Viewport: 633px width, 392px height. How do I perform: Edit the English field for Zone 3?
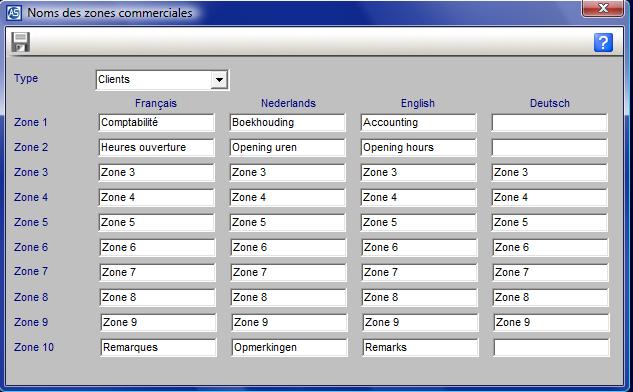(418, 172)
